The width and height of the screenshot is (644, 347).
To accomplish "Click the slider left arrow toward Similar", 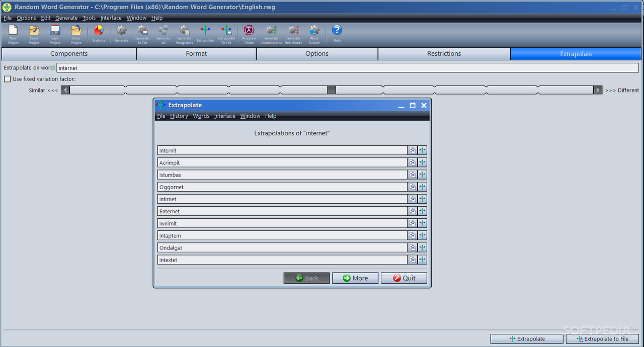I will [65, 90].
